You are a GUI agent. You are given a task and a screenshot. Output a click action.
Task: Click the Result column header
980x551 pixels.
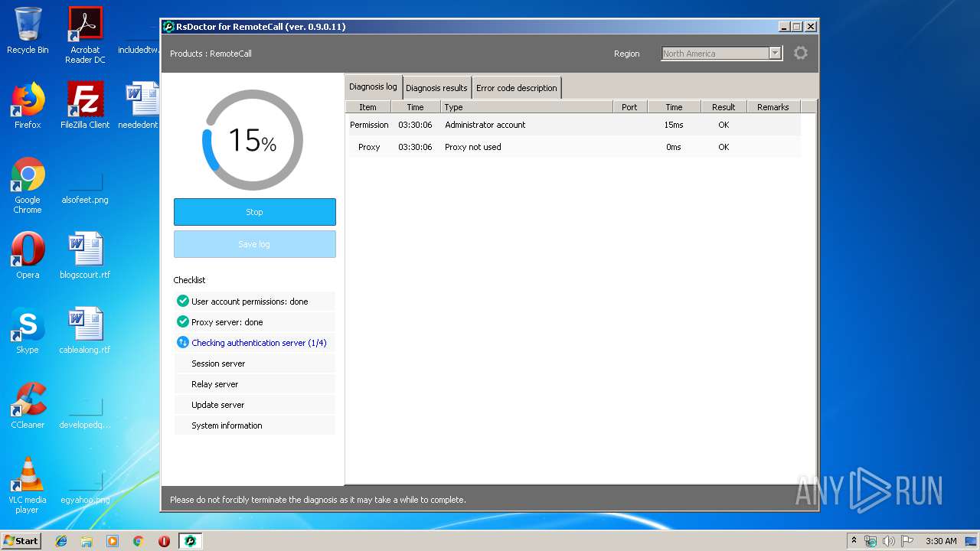pyautogui.click(x=724, y=107)
